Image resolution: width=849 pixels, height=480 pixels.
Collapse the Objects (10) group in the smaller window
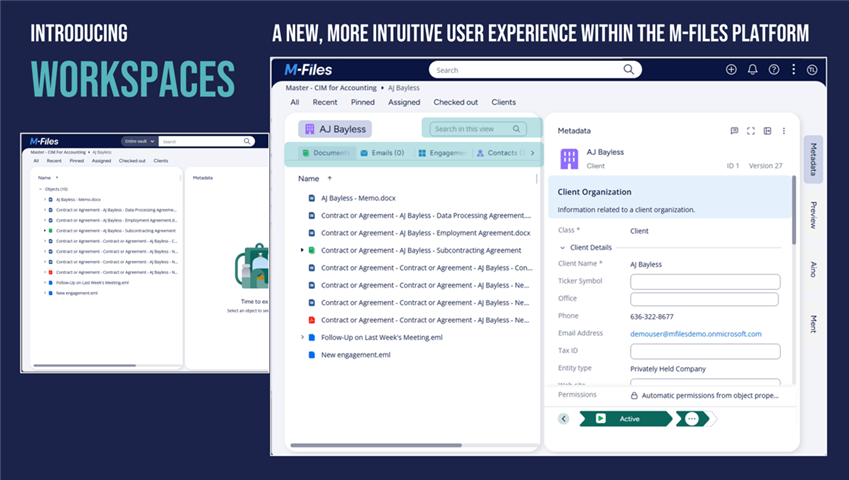[x=40, y=189]
